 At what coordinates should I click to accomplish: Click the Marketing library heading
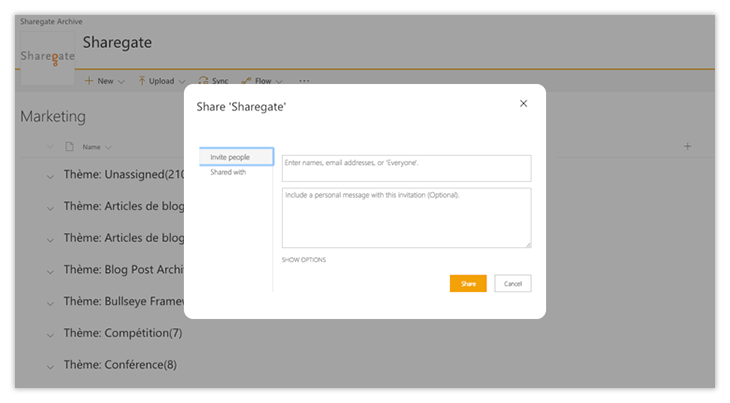(53, 116)
